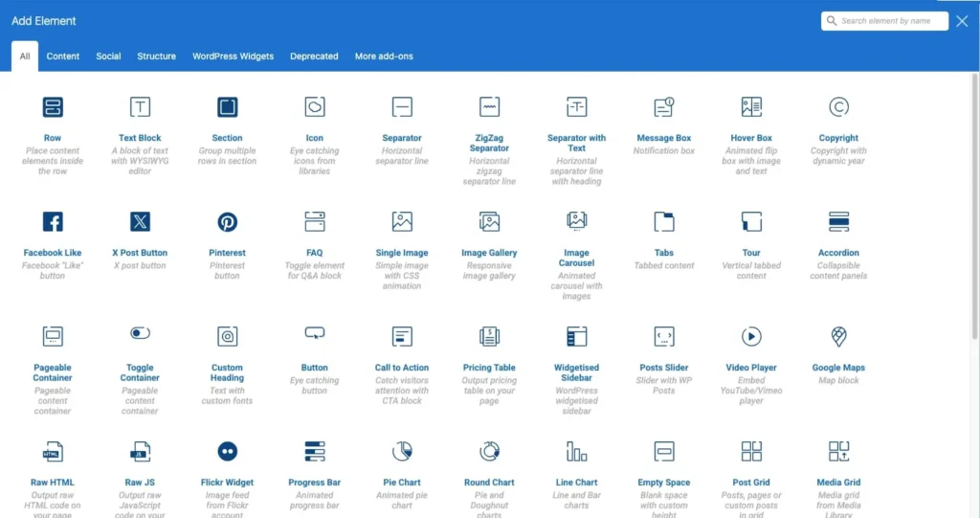Add the Accordion element

[x=838, y=222]
